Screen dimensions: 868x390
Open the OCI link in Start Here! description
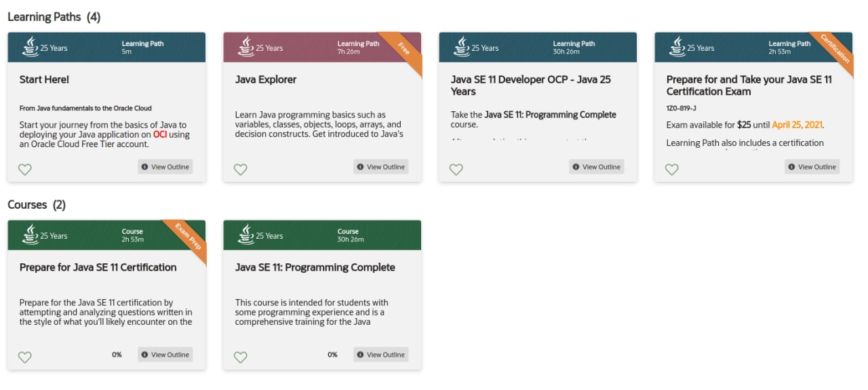[160, 134]
